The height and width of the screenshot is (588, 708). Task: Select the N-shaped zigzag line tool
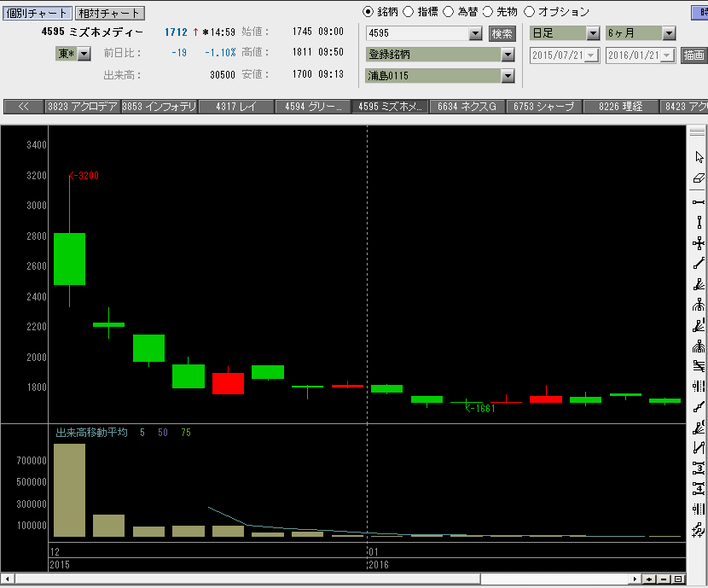(699, 448)
